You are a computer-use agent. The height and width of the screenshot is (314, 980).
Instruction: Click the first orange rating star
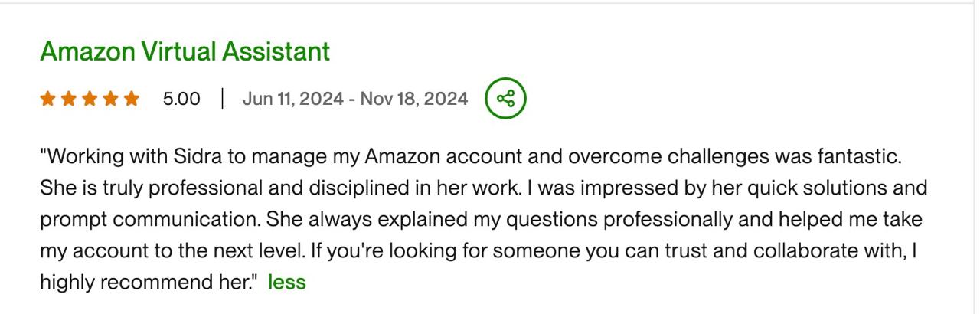click(x=47, y=99)
